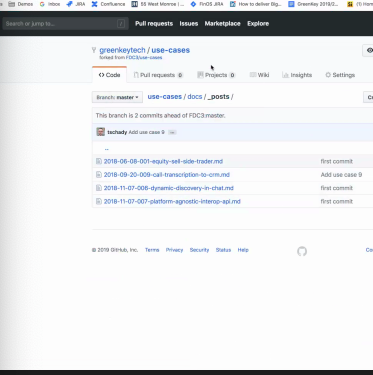Open the Status footer link
373x375 pixels.
[x=223, y=250]
